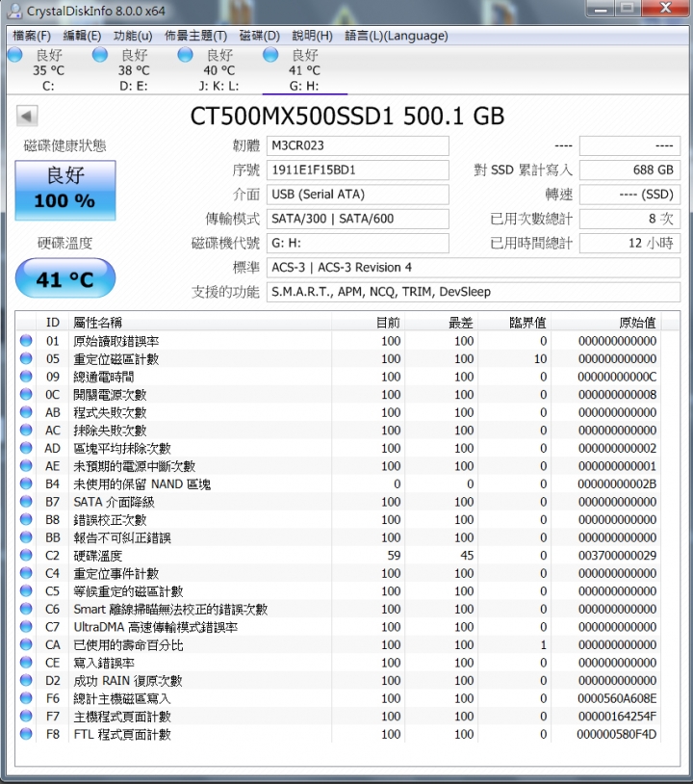Viewport: 693px width, 784px height.
Task: Click the status icon for attribute C7
Action: pos(26,627)
